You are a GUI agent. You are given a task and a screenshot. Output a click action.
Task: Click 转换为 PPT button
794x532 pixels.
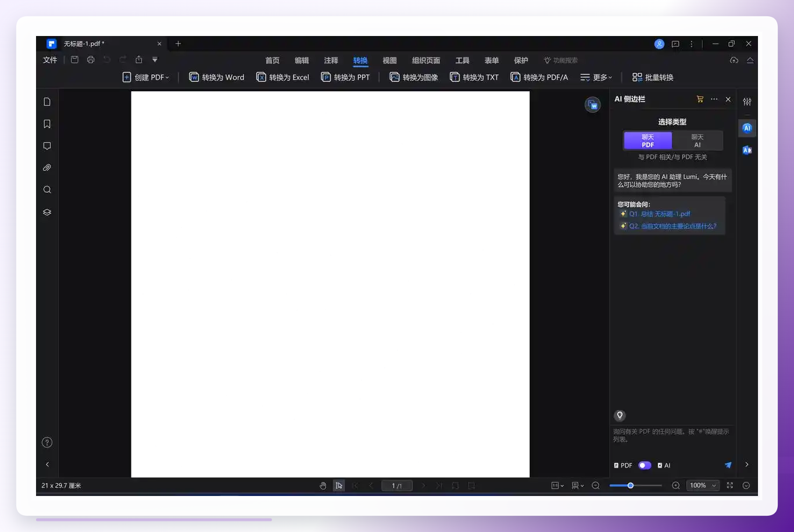(345, 77)
